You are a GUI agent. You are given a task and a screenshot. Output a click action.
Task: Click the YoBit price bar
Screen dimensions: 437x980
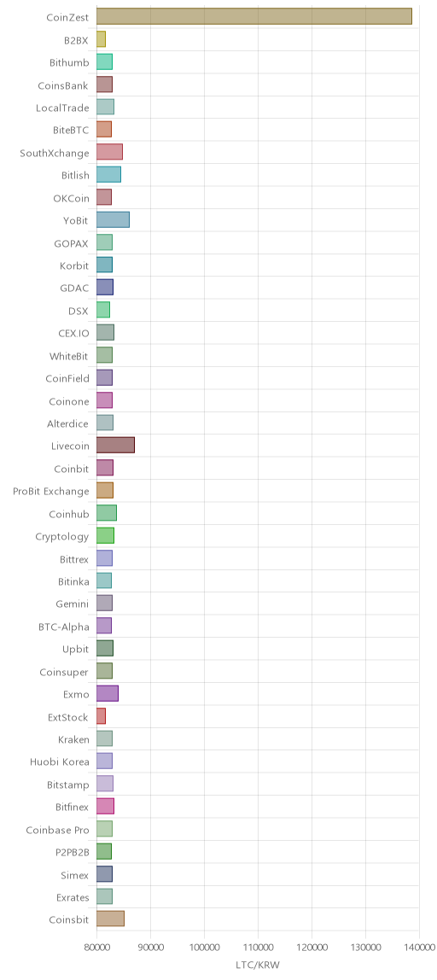tap(113, 219)
